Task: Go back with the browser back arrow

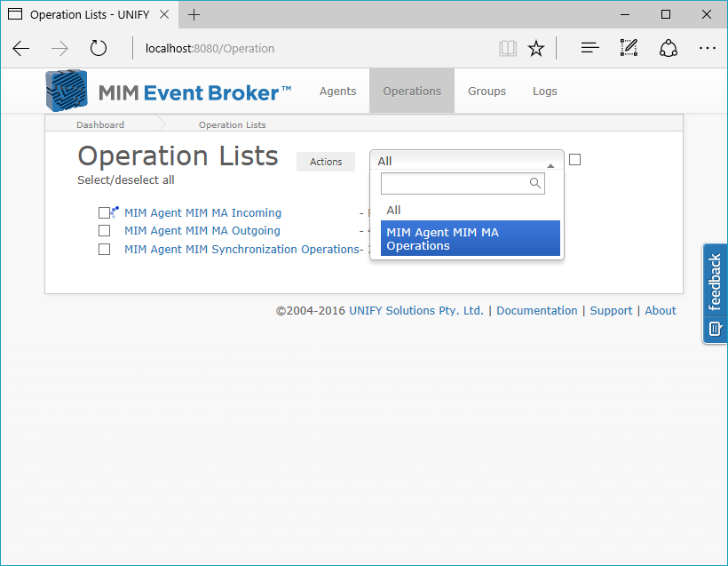Action: coord(21,48)
